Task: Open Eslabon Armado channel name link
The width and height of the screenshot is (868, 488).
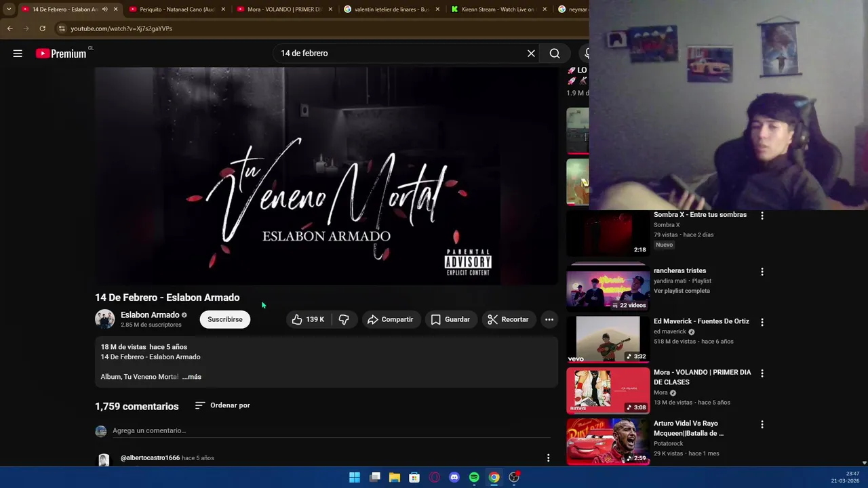Action: coord(150,314)
